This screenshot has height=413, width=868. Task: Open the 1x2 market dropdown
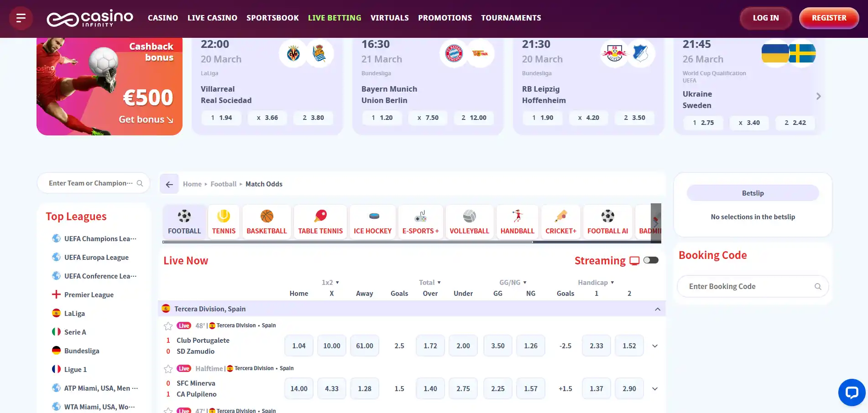(x=330, y=283)
